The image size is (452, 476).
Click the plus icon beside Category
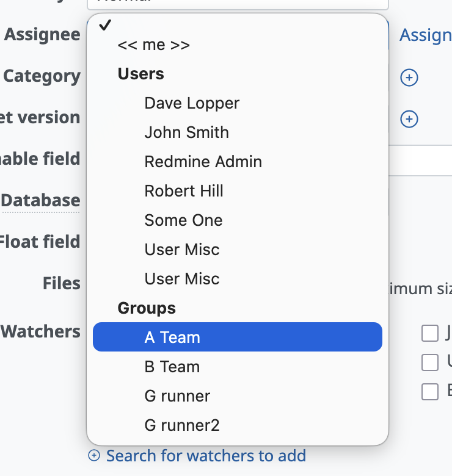click(409, 78)
